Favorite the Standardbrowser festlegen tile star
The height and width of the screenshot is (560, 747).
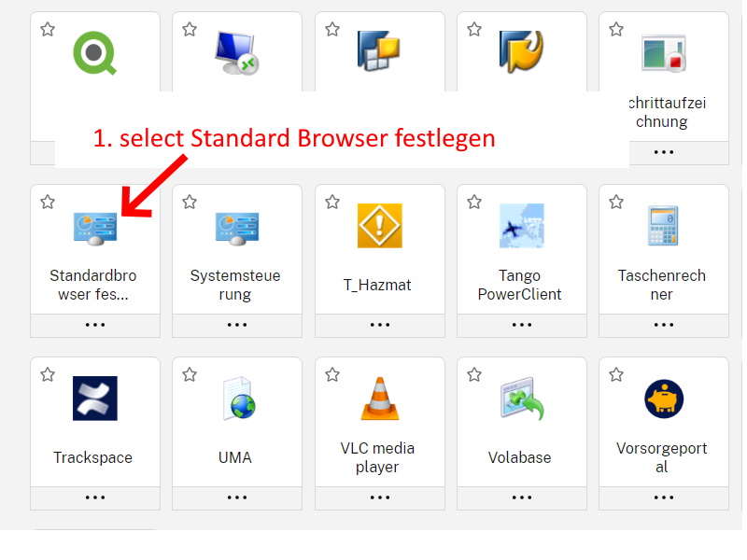tap(48, 202)
